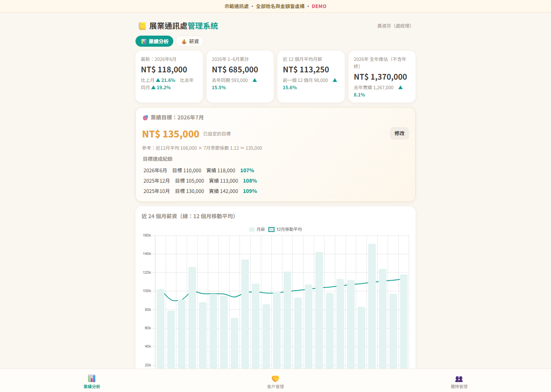Toggle the 月薪 legend series in chart
The image size is (551, 392).
coord(257,229)
